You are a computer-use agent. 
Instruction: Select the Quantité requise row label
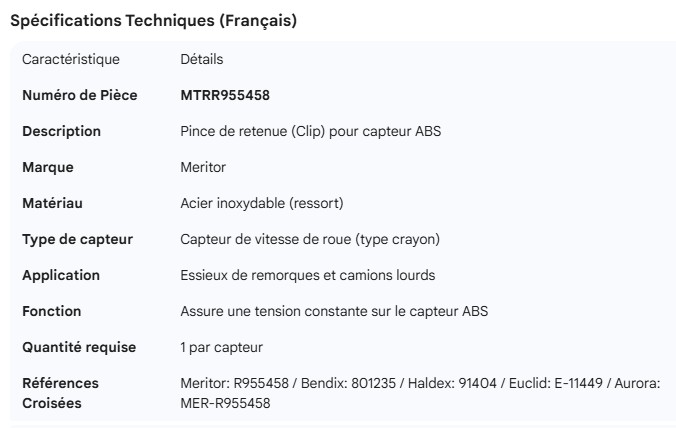(x=79, y=348)
